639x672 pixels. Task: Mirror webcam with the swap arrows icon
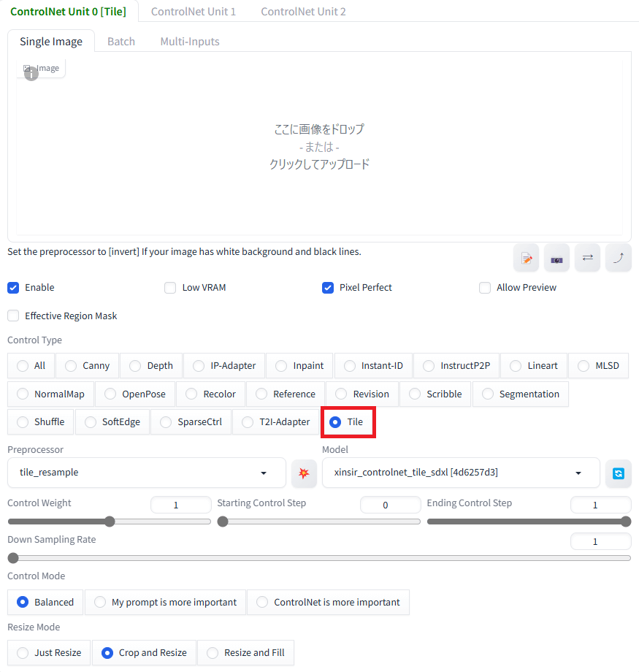[x=588, y=258]
